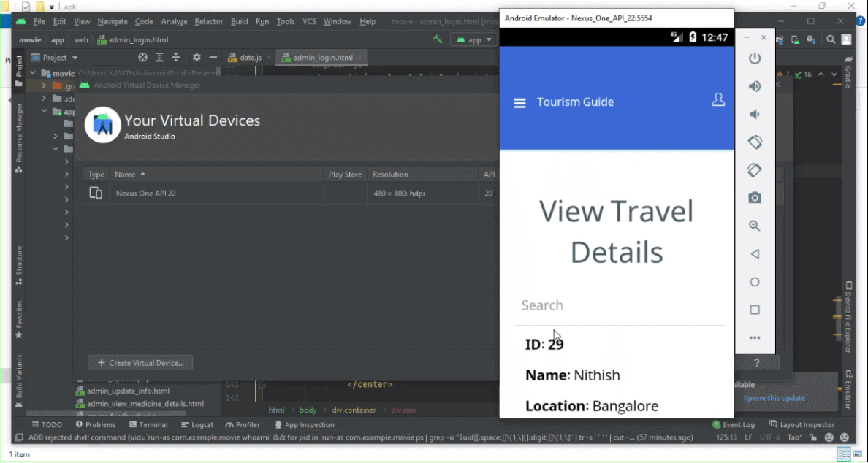Click the Search input field in app

(619, 305)
